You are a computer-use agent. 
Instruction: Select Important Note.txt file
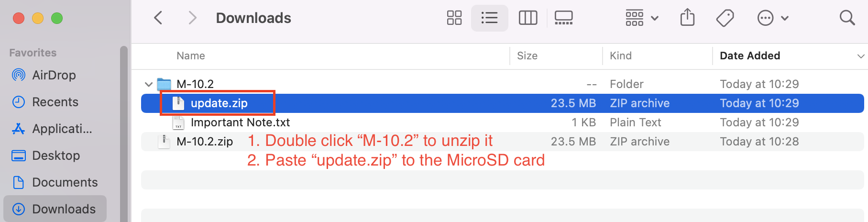coord(240,122)
